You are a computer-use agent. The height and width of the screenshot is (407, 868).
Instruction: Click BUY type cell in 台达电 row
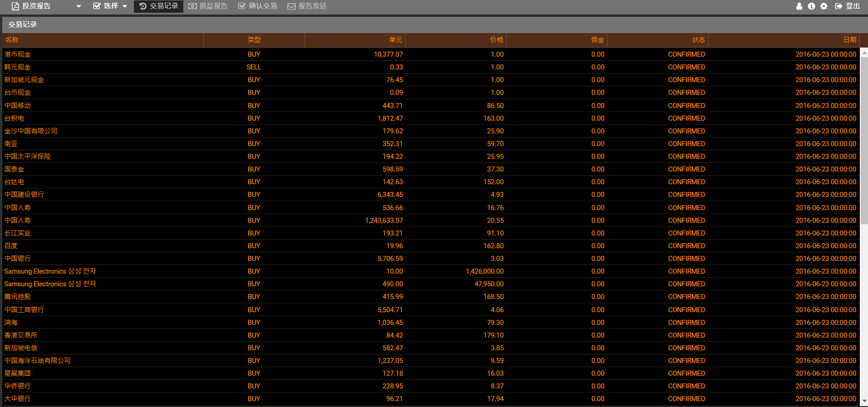254,182
